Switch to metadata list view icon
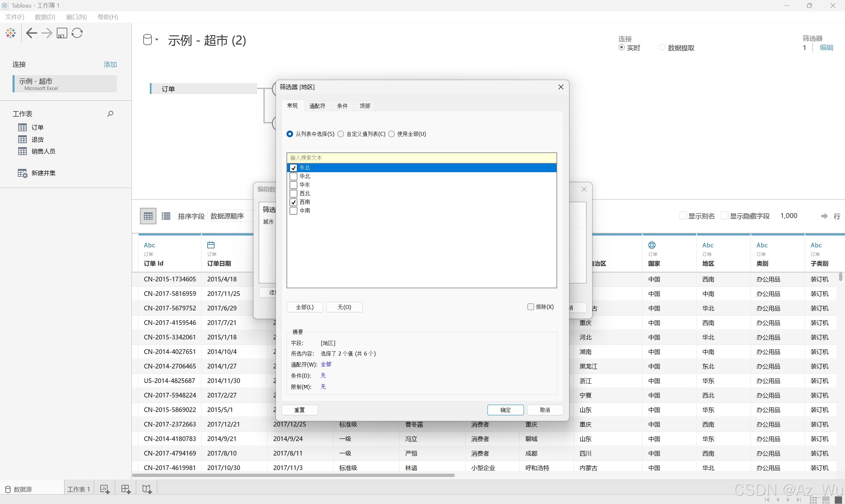845x504 pixels. point(166,216)
